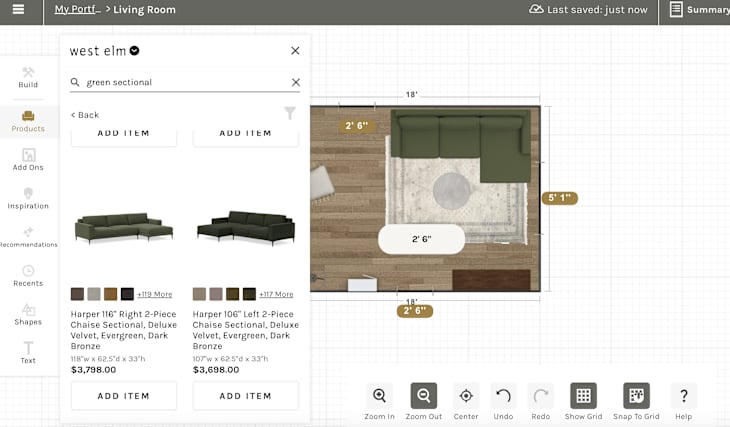730x427 pixels.
Task: Open the Inspiration panel
Action: tap(28, 197)
